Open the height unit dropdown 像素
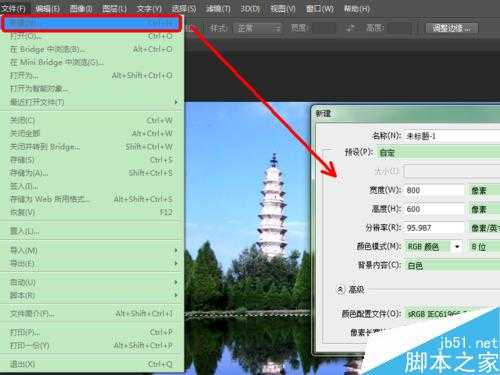The image size is (500, 375). pyautogui.click(x=484, y=209)
